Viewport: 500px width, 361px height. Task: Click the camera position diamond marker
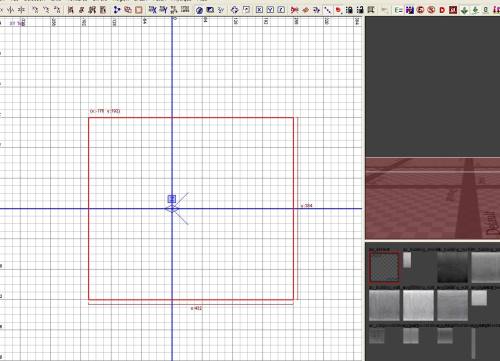172,209
